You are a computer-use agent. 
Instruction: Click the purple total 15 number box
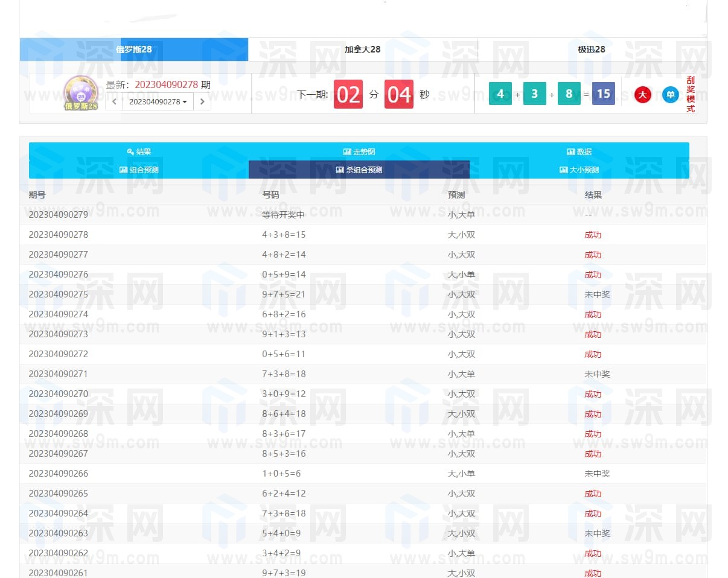[x=603, y=94]
